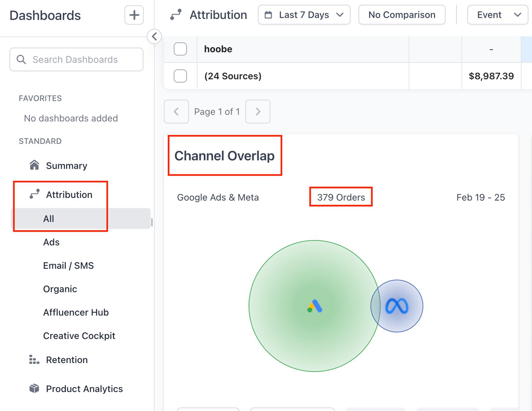Click the Retention dots icon
The width and height of the screenshot is (532, 411).
pos(34,360)
